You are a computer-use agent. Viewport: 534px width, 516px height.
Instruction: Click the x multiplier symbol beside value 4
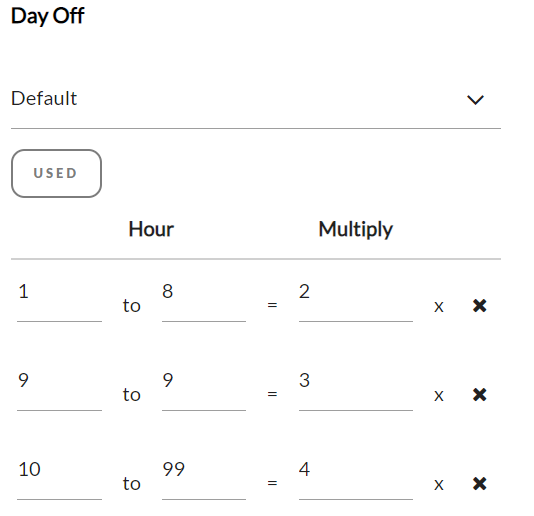point(439,485)
